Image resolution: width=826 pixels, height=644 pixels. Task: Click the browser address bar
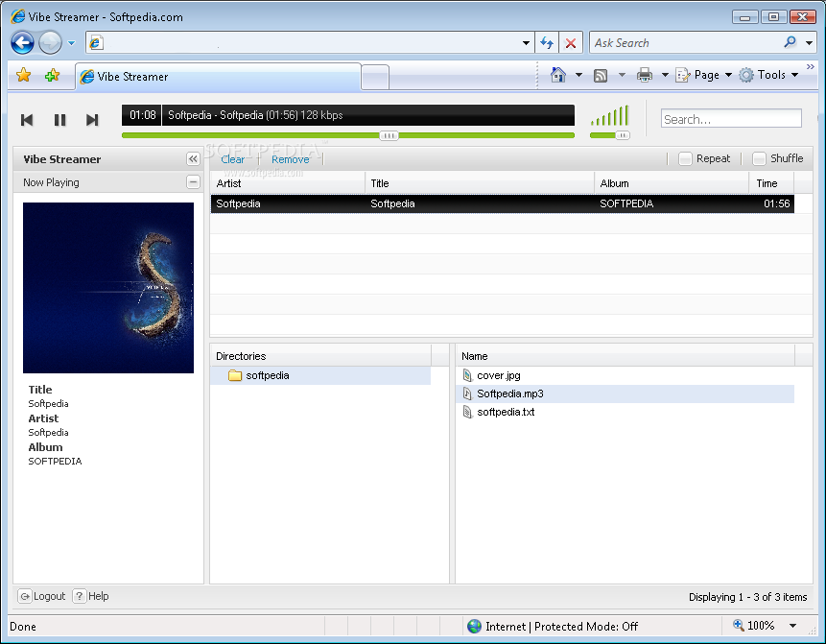(x=303, y=42)
